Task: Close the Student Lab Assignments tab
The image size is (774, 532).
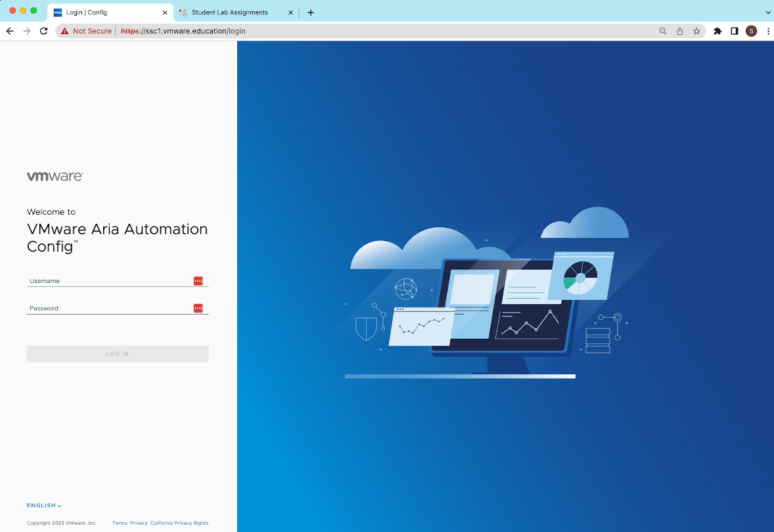Action: [290, 12]
